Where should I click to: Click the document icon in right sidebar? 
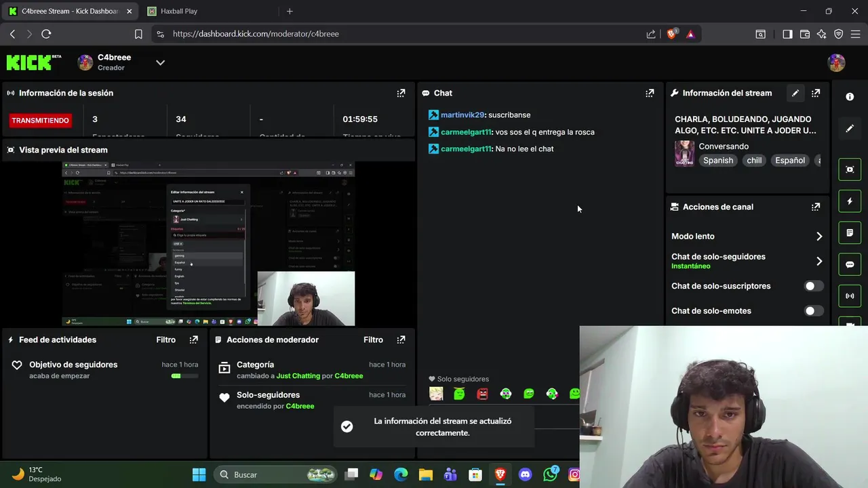850,232
